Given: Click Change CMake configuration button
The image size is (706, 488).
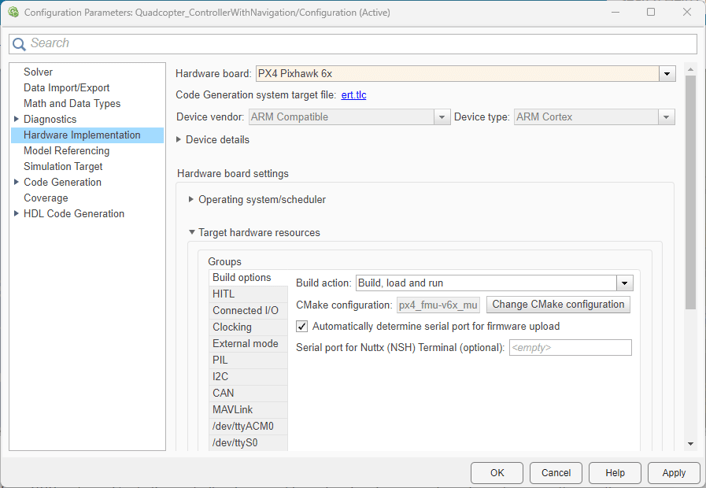Looking at the screenshot, I should [558, 304].
